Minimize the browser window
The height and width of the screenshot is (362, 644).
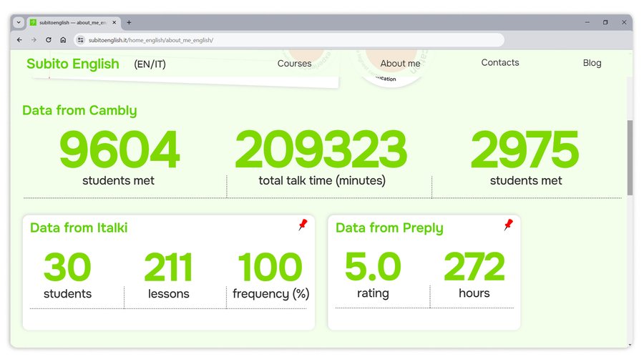coord(587,22)
